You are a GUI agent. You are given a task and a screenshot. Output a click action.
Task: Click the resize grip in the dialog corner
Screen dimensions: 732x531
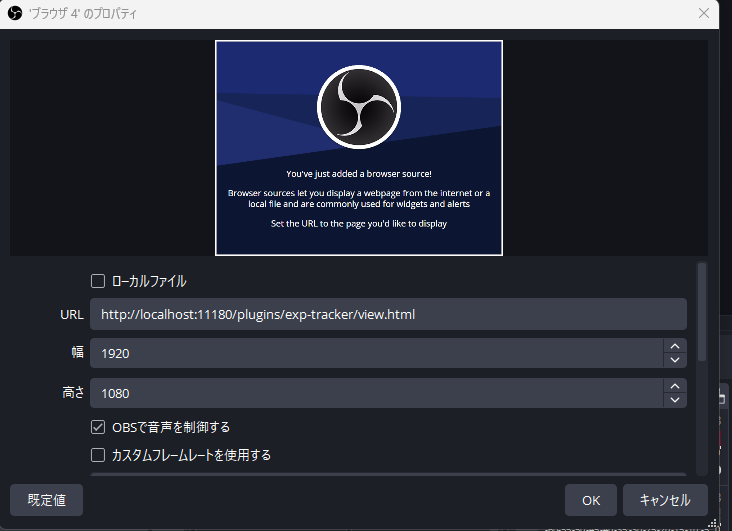tap(713, 524)
